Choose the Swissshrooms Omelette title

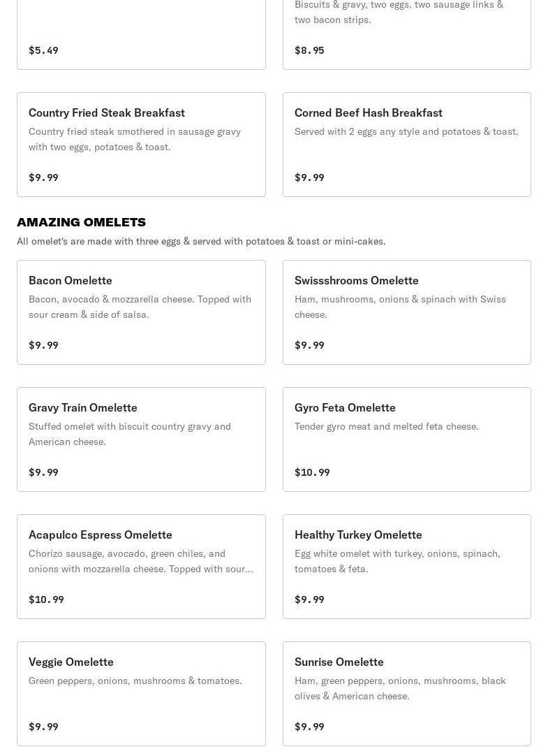point(356,280)
